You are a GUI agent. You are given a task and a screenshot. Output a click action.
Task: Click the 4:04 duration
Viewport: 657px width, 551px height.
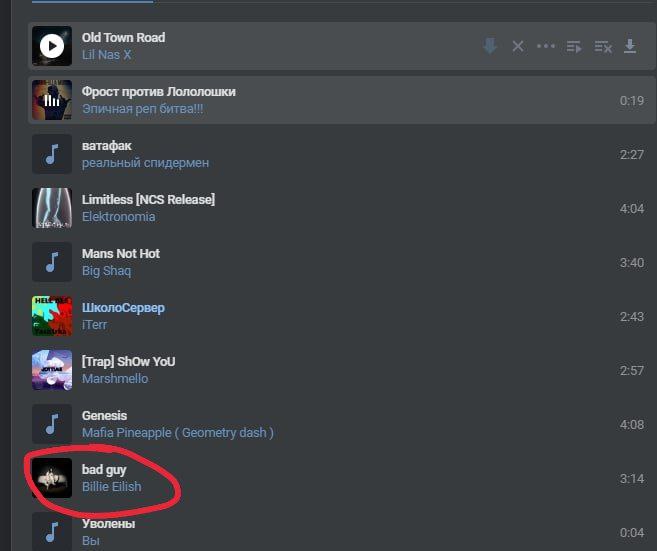(631, 209)
